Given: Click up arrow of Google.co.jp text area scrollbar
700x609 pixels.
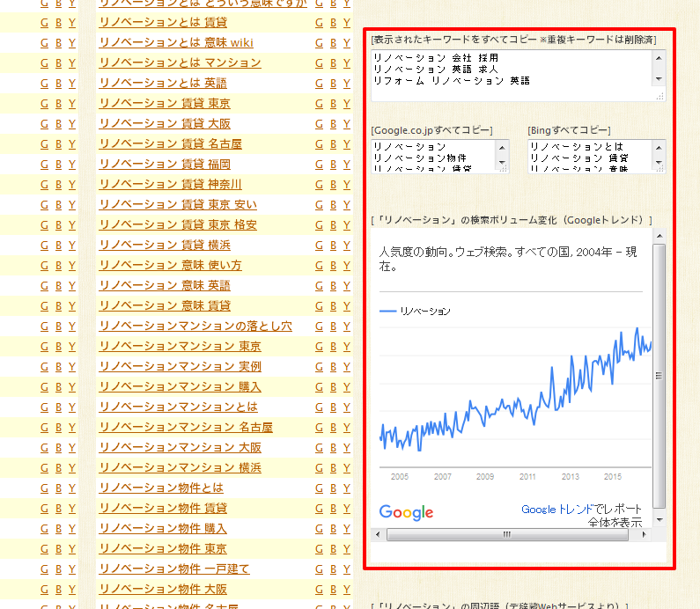Looking at the screenshot, I should coord(502,147).
